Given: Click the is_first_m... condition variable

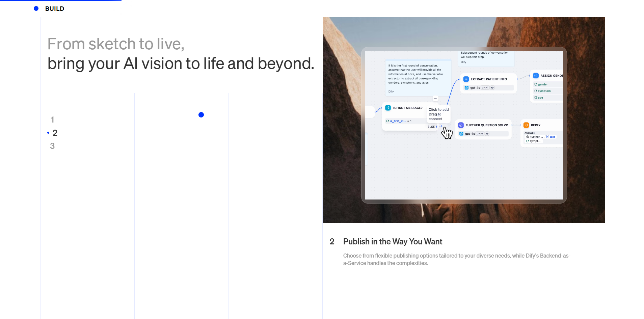Looking at the screenshot, I should pos(396,121).
